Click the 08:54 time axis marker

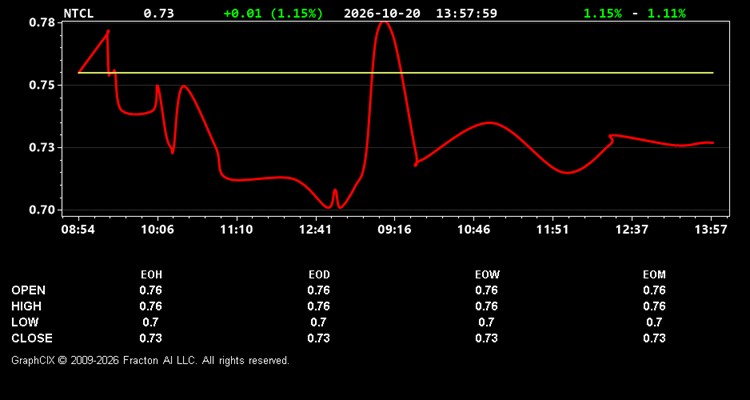coord(78,230)
